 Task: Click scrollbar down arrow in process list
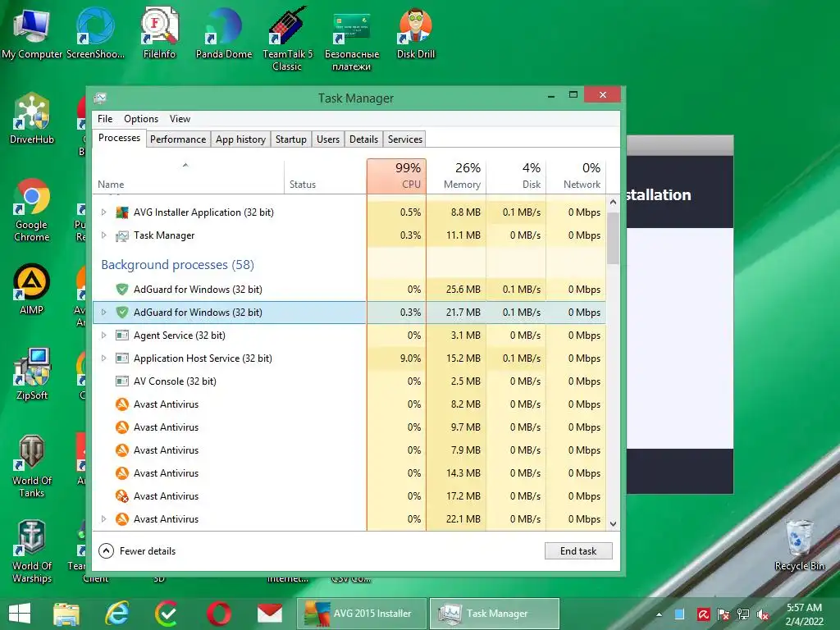click(x=614, y=524)
